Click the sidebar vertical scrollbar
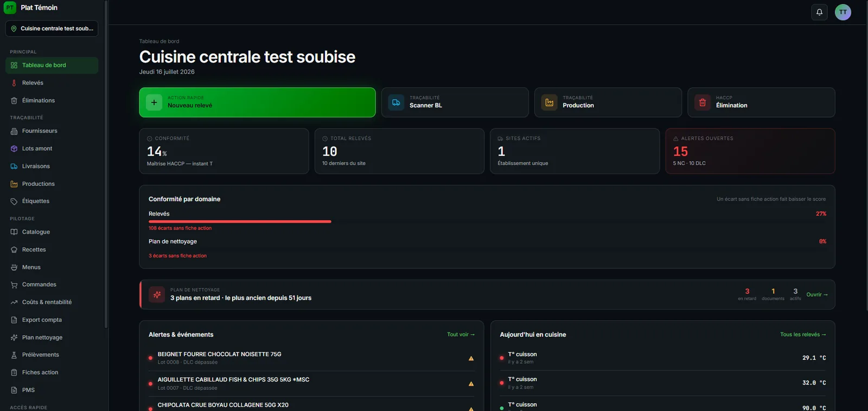 coord(106,164)
